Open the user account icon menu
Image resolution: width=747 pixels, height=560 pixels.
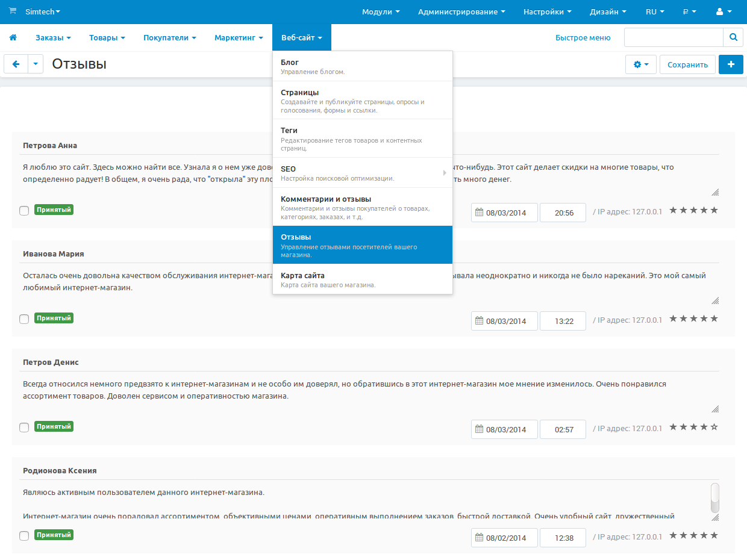724,12
